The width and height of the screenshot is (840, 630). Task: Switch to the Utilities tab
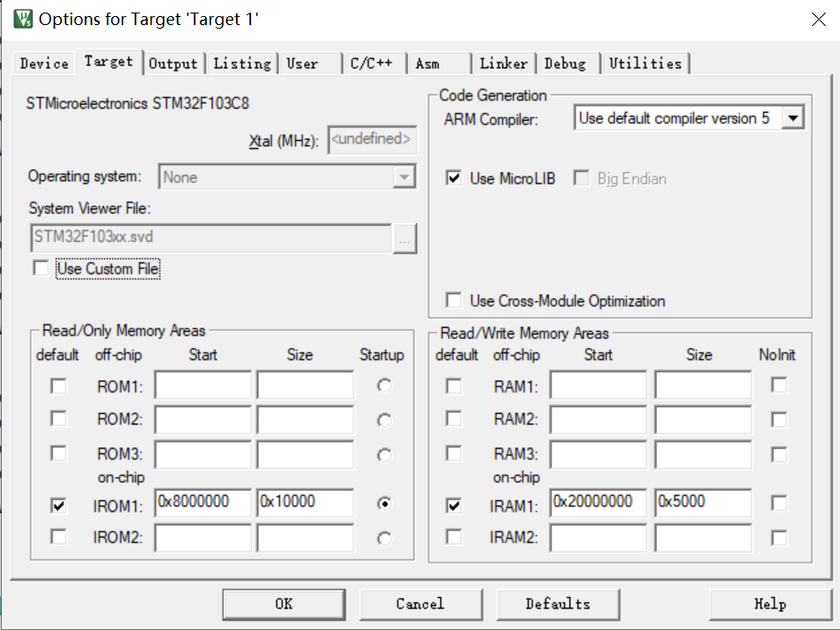point(645,64)
